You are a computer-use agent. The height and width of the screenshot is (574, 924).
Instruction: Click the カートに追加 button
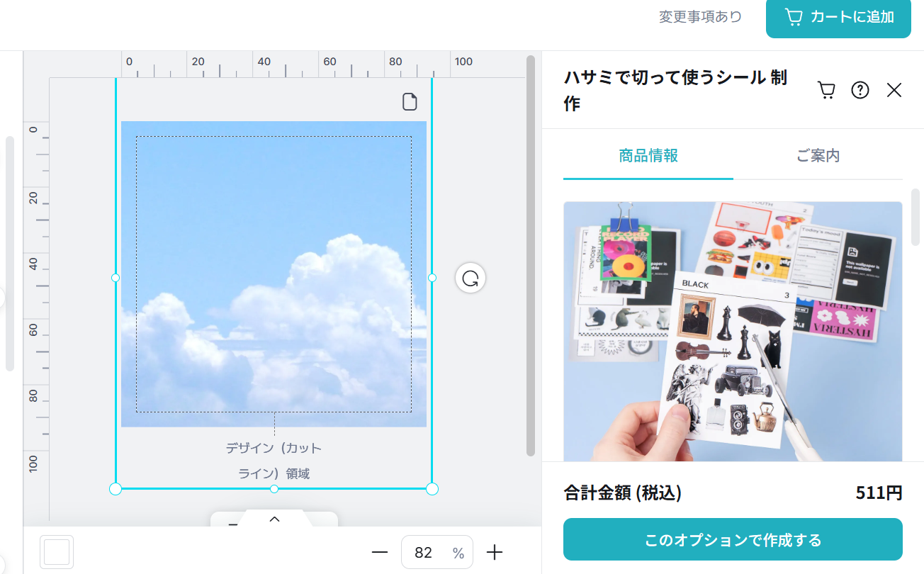coord(838,18)
